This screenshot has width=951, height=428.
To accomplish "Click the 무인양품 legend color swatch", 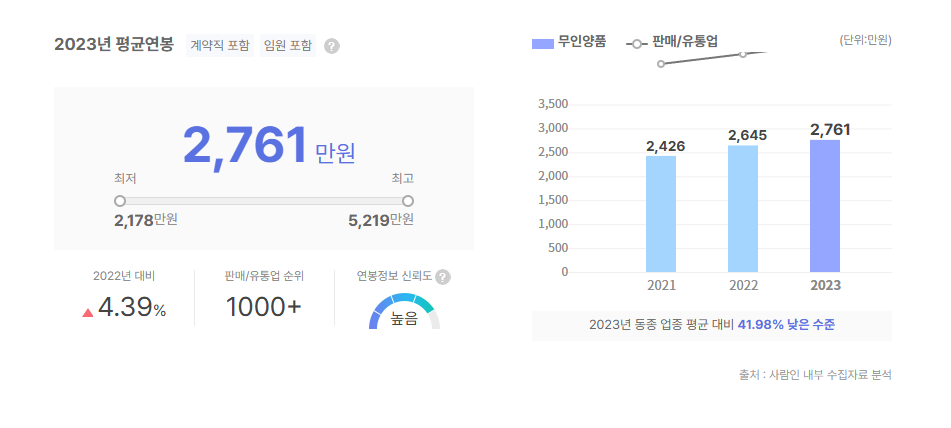I will pos(543,44).
